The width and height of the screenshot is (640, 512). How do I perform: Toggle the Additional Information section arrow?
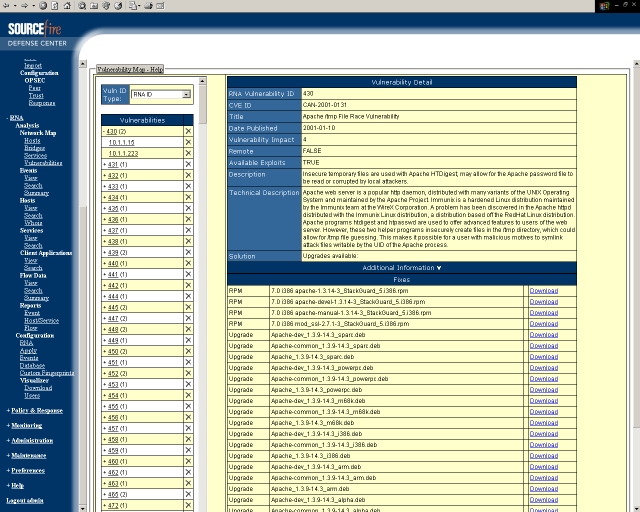(439, 268)
